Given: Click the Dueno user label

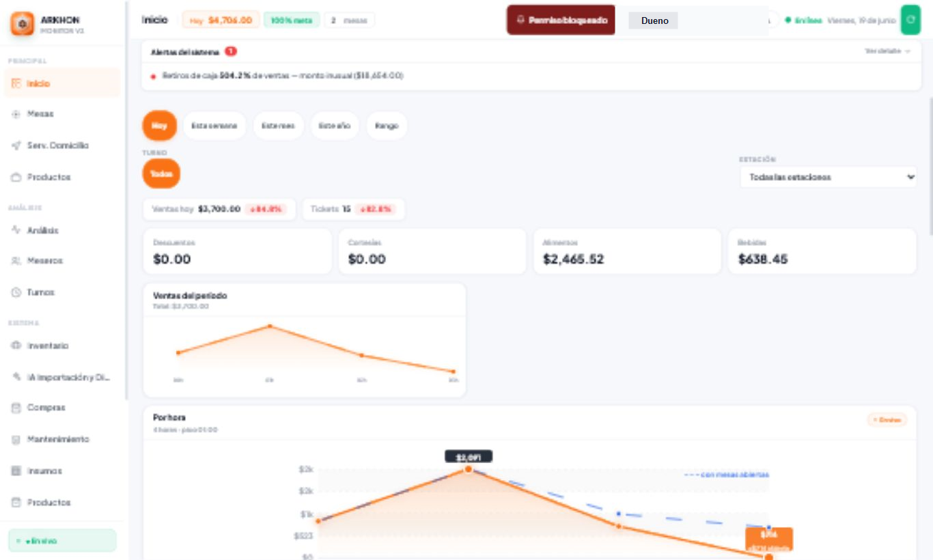Looking at the screenshot, I should coord(654,20).
